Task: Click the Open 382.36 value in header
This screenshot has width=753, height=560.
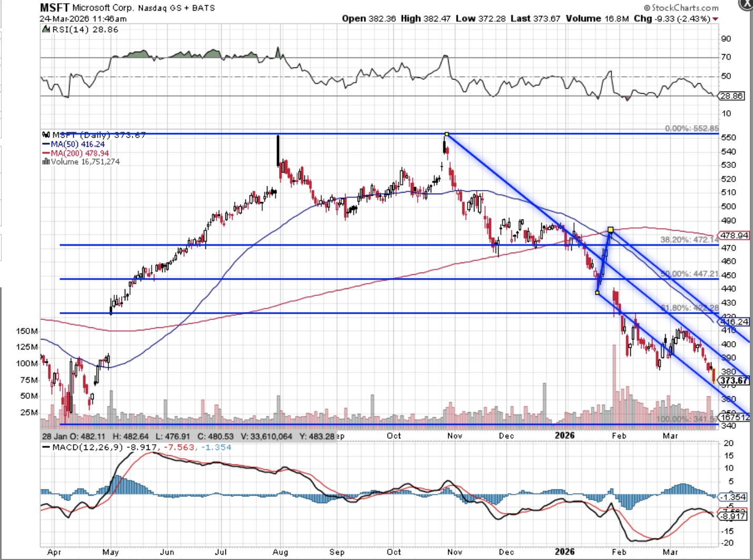Action: click(x=369, y=18)
